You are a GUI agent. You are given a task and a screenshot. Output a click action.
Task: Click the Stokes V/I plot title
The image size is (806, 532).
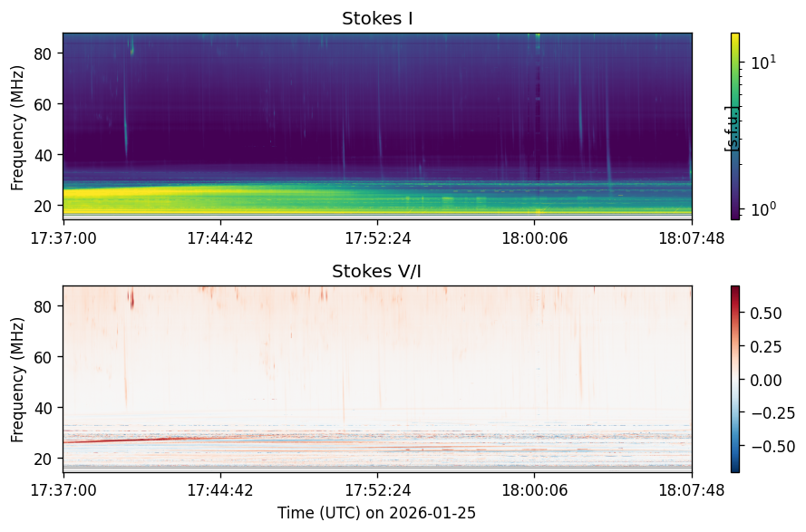(376, 271)
